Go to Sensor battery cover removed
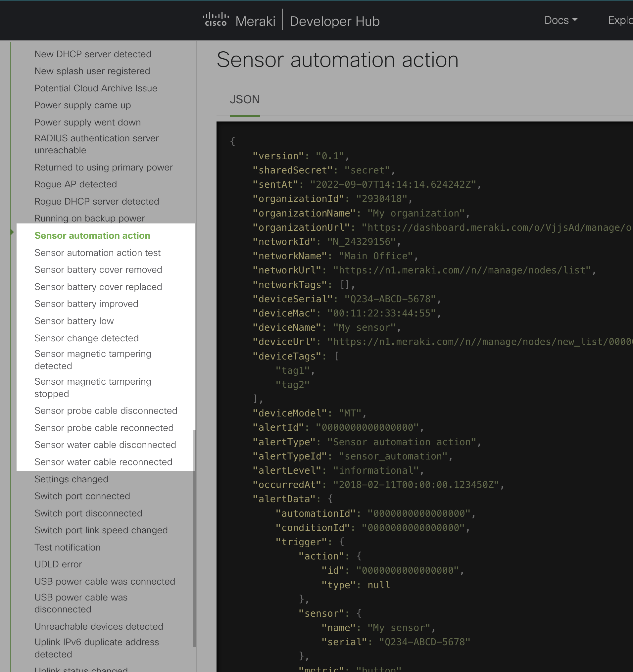 98,270
